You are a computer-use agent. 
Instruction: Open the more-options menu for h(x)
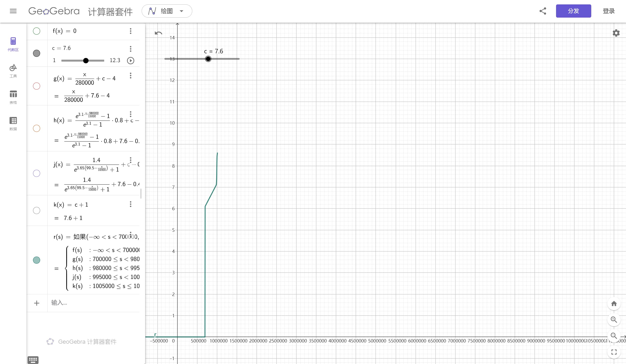(130, 114)
